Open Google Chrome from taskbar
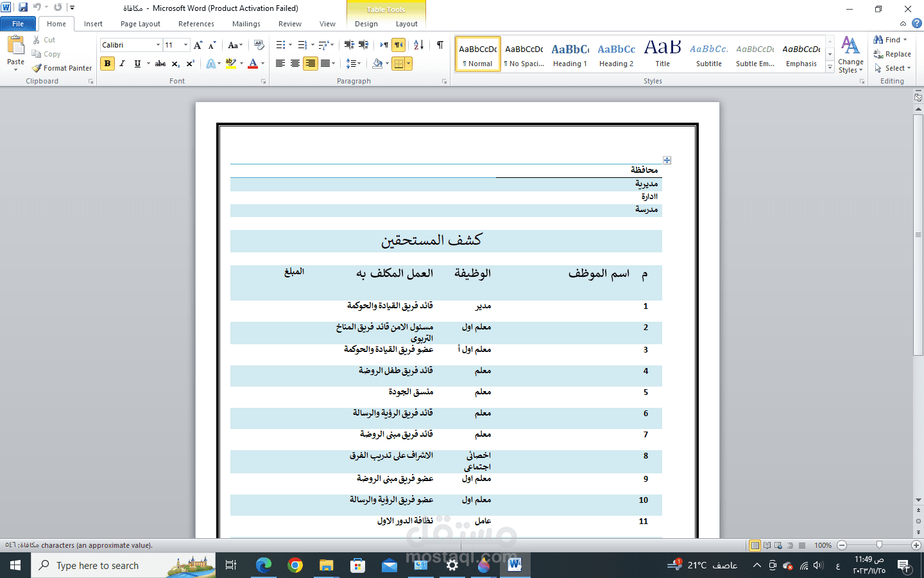924x578 pixels. coord(295,565)
